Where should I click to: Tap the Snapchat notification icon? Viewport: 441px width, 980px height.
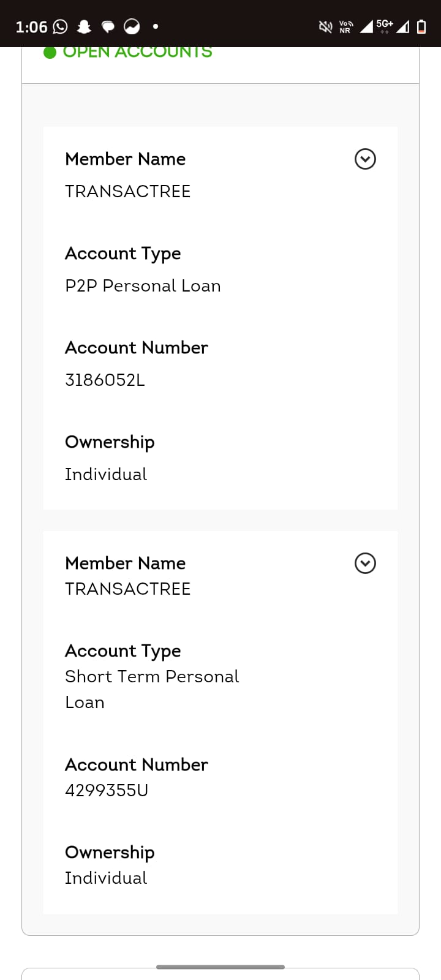[84, 26]
